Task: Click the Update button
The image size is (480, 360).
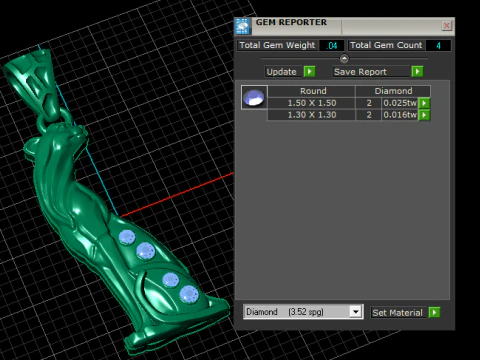Action: (283, 72)
